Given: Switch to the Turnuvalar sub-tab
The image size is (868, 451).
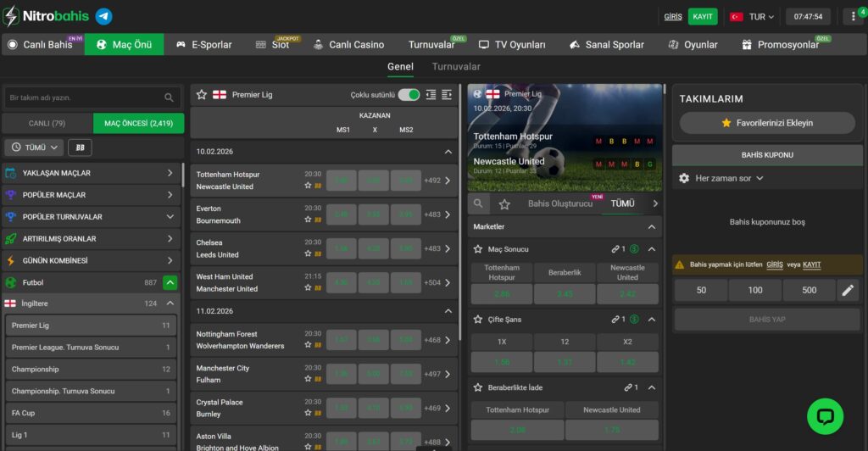Looking at the screenshot, I should (456, 67).
